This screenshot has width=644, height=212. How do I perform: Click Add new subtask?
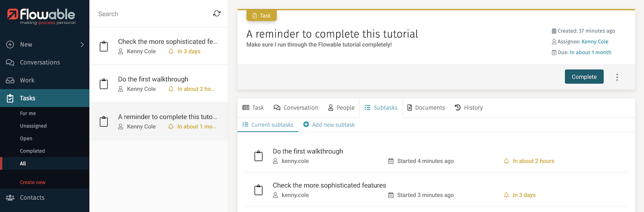pyautogui.click(x=329, y=125)
